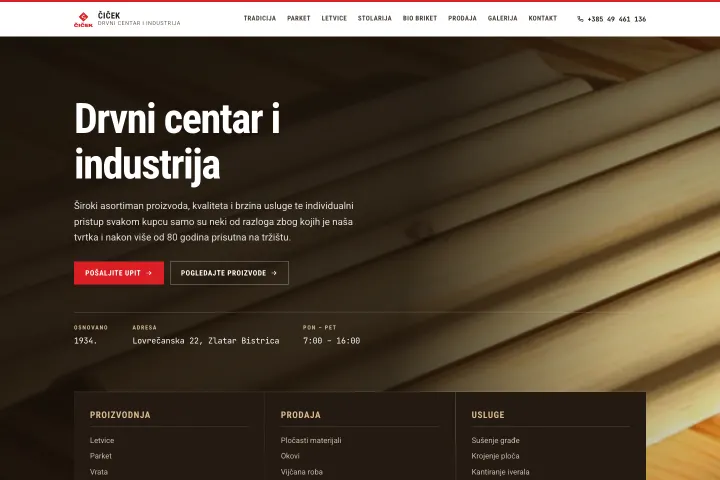Open the Prodaja menu item
The height and width of the screenshot is (480, 720).
coord(462,18)
